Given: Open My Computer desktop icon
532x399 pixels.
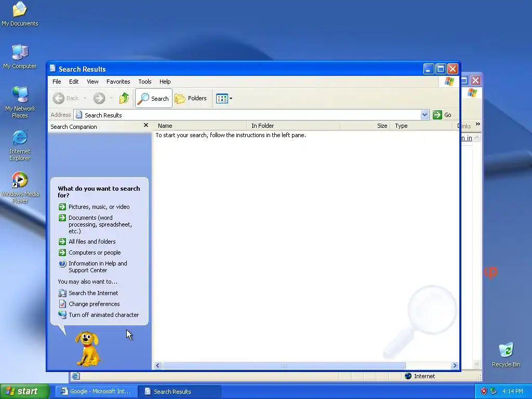Looking at the screenshot, I should 20,56.
